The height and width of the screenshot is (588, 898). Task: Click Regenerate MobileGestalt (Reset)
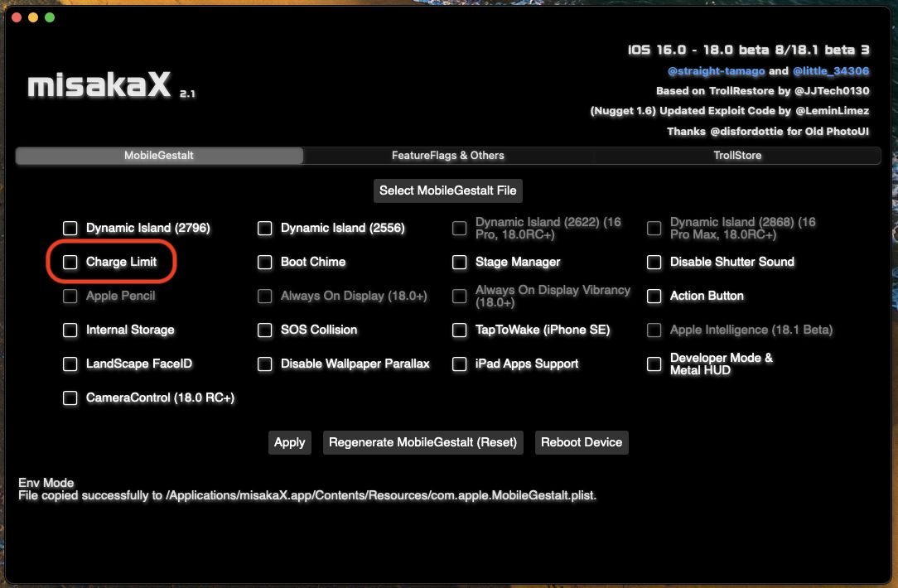[423, 442]
